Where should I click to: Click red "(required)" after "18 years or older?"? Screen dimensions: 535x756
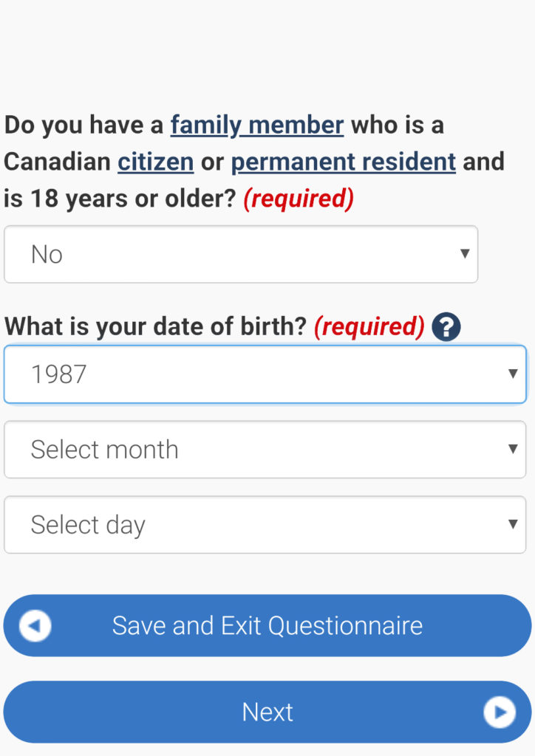point(299,198)
